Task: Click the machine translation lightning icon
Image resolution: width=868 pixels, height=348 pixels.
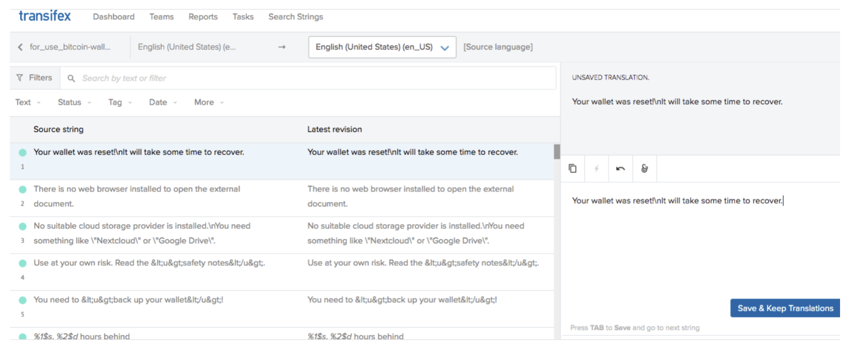Action: tap(596, 169)
